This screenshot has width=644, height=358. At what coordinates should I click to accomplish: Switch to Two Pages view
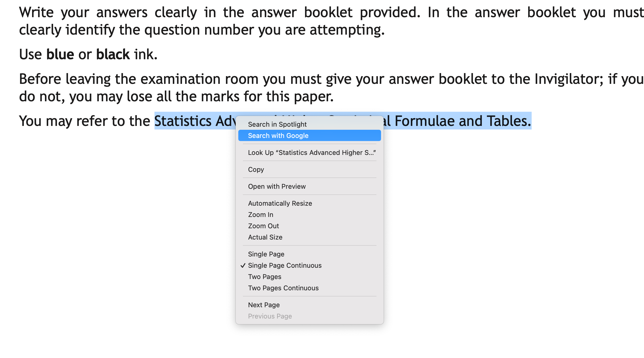264,277
